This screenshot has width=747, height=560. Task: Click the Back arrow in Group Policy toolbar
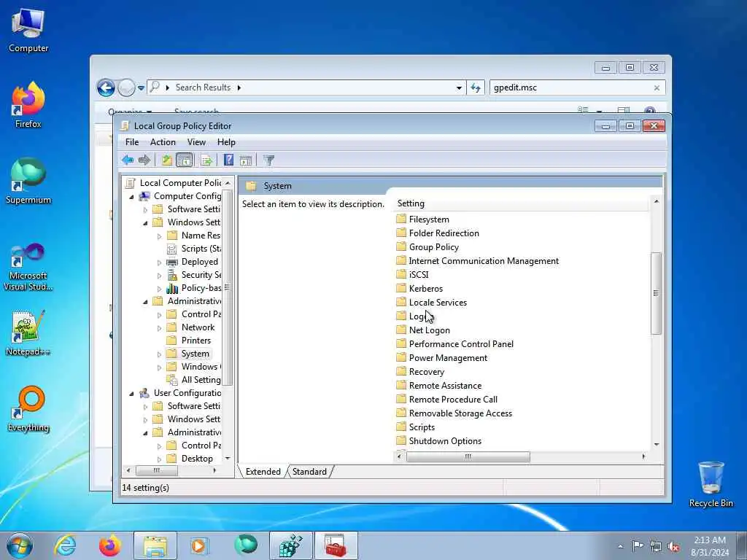(127, 160)
